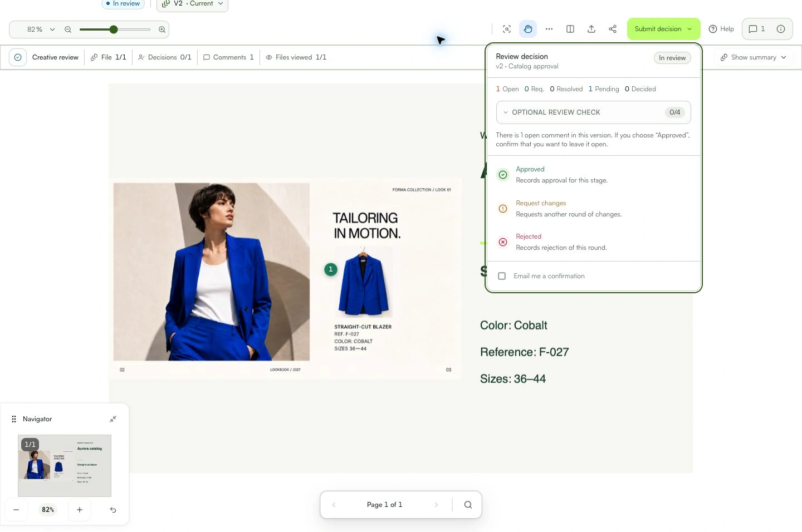Click the Creative review circular check icon
Screen dimensions: 802x532
coord(18,57)
